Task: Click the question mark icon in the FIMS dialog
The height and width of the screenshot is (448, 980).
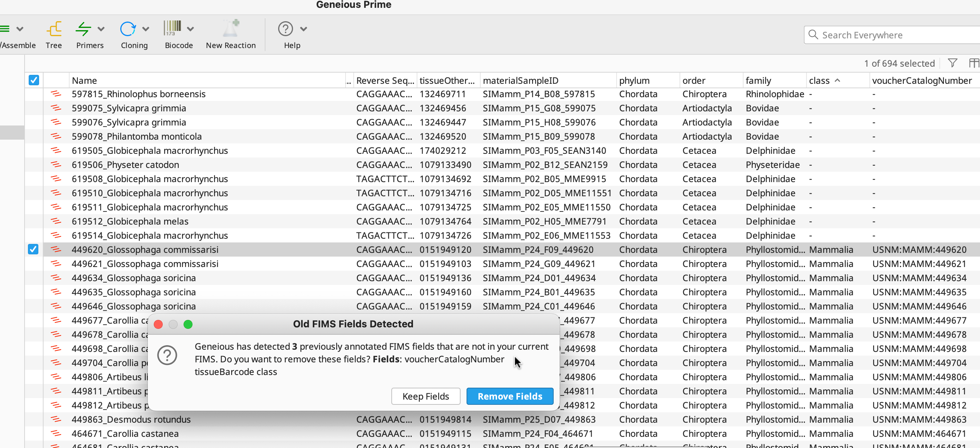Action: coord(167,355)
